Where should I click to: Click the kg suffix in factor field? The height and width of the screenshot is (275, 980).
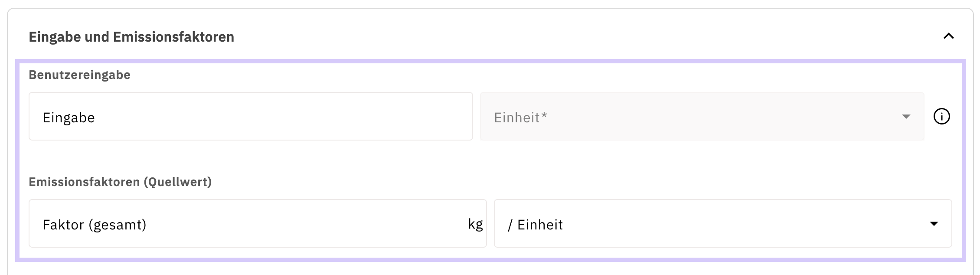[x=475, y=224]
